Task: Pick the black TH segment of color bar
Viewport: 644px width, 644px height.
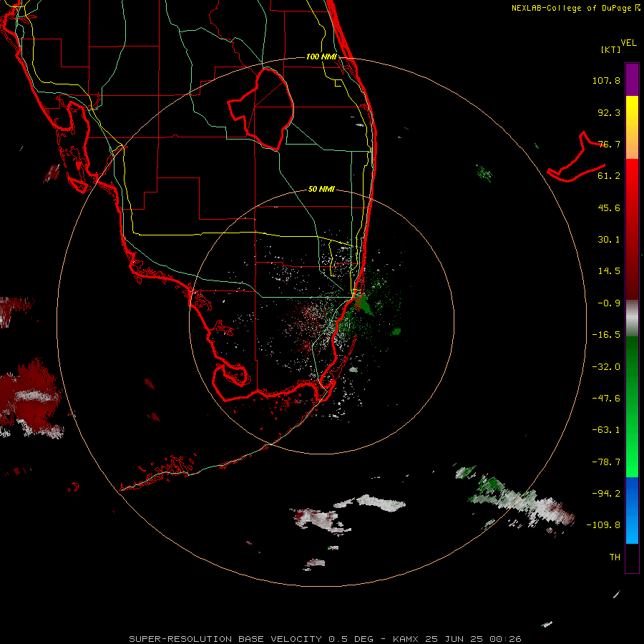Action: coord(632,558)
